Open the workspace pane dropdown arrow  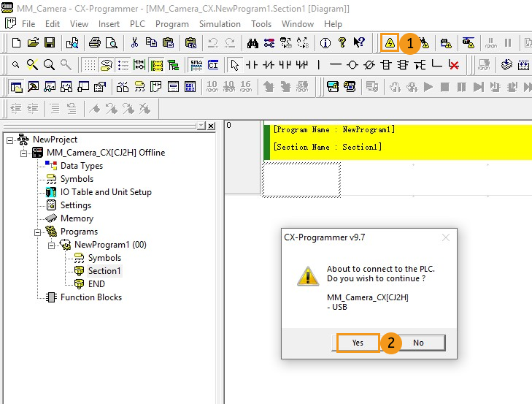click(x=201, y=126)
